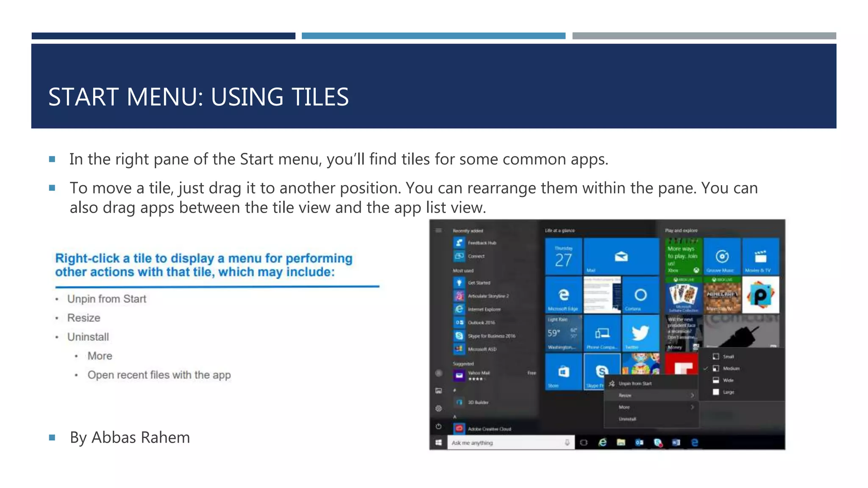Open Internet Explorer on the taskbar
The width and height of the screenshot is (868, 488).
602,443
